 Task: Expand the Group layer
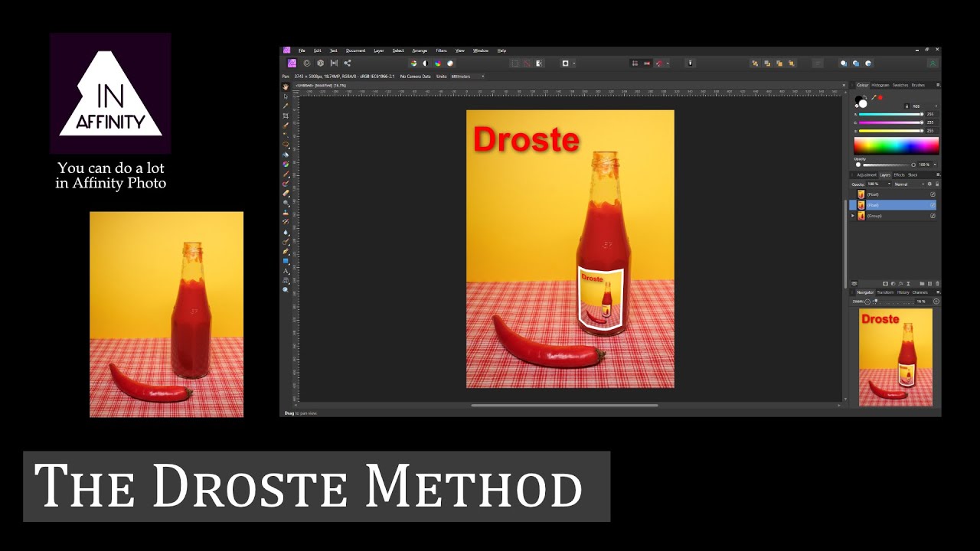pyautogui.click(x=853, y=216)
